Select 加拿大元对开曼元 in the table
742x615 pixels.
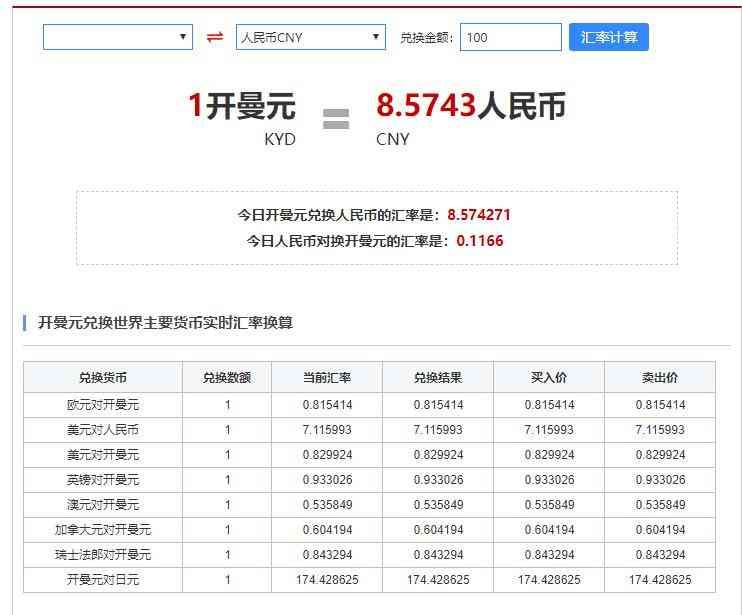coord(103,530)
